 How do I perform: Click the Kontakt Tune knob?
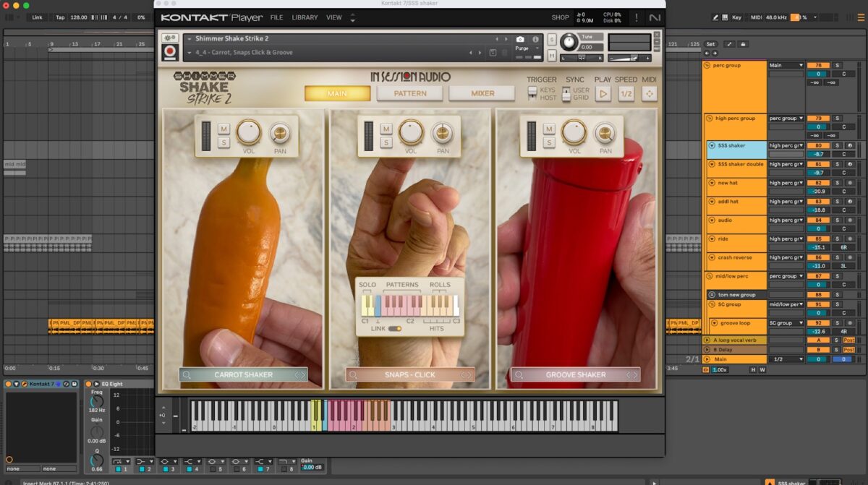569,43
